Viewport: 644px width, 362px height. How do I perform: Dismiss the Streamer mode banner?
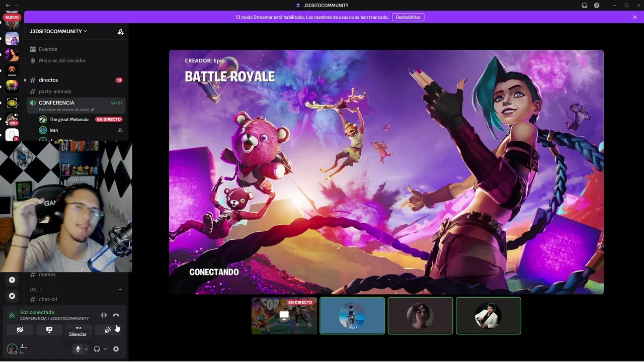coord(635,17)
